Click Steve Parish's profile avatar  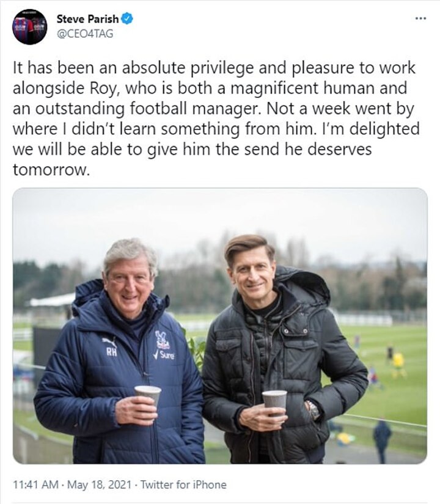pos(30,27)
